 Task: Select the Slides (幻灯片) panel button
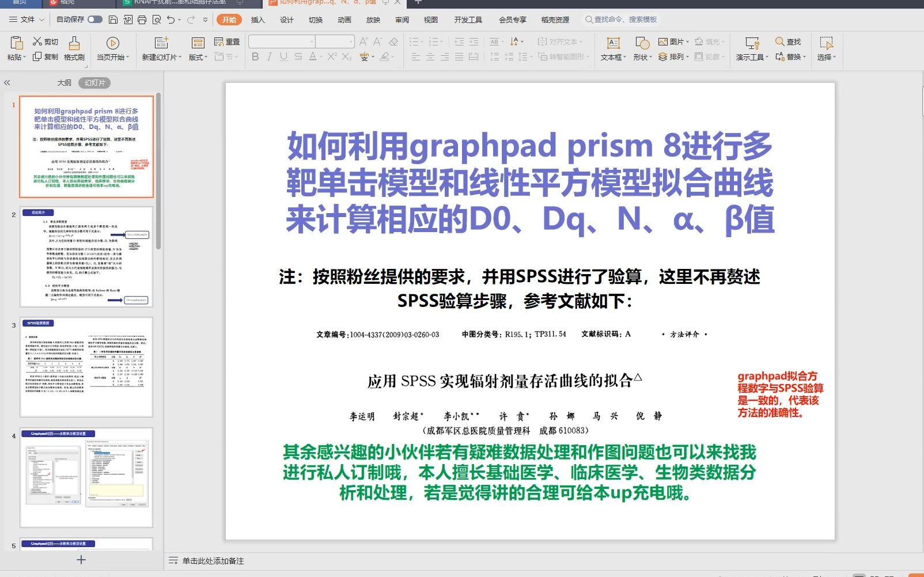(x=94, y=82)
